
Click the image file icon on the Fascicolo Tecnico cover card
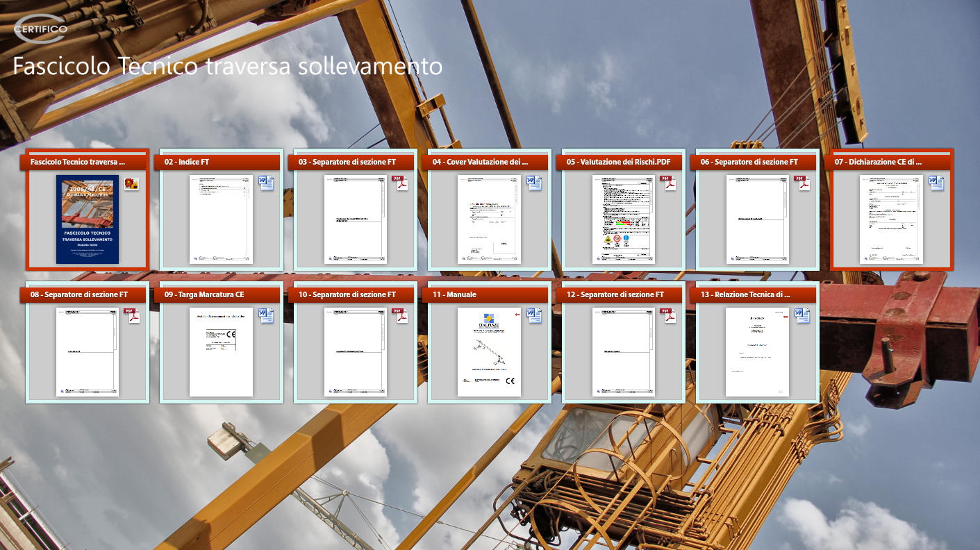[x=131, y=183]
